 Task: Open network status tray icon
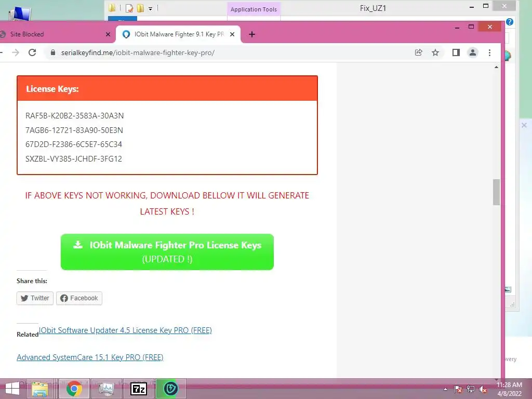click(471, 389)
